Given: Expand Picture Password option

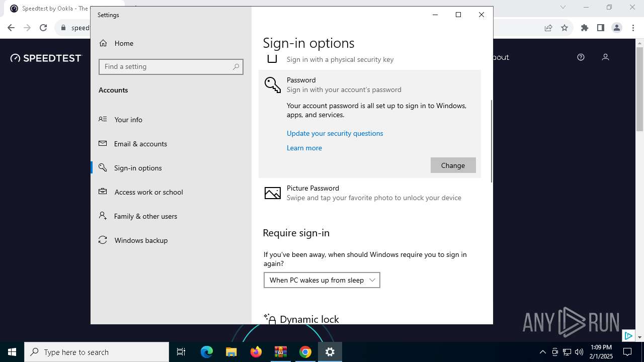Looking at the screenshot, I should pos(370,193).
